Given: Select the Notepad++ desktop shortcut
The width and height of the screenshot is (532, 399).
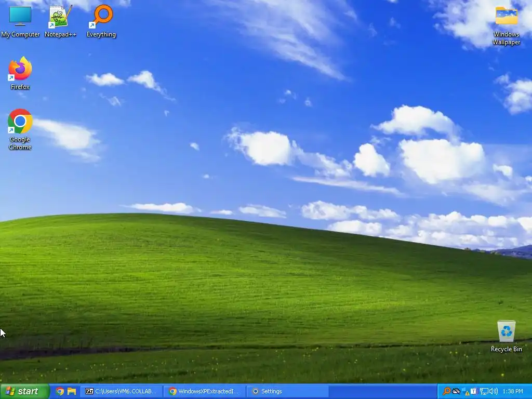Looking at the screenshot, I should (60, 21).
